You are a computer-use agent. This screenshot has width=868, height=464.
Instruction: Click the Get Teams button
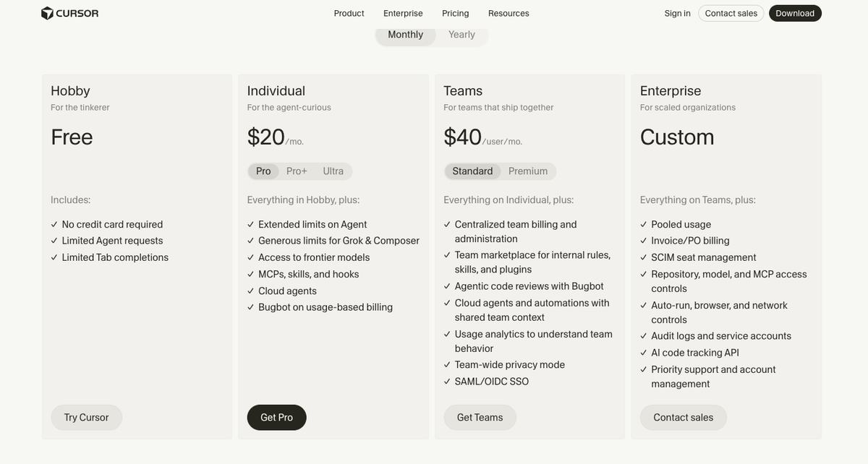pos(480,418)
